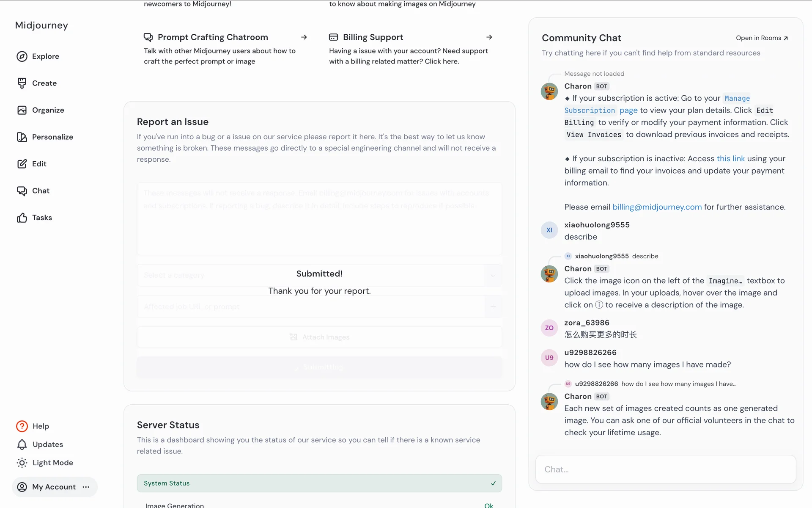Open My Account three-dot menu
Image resolution: width=812 pixels, height=508 pixels.
[86, 487]
